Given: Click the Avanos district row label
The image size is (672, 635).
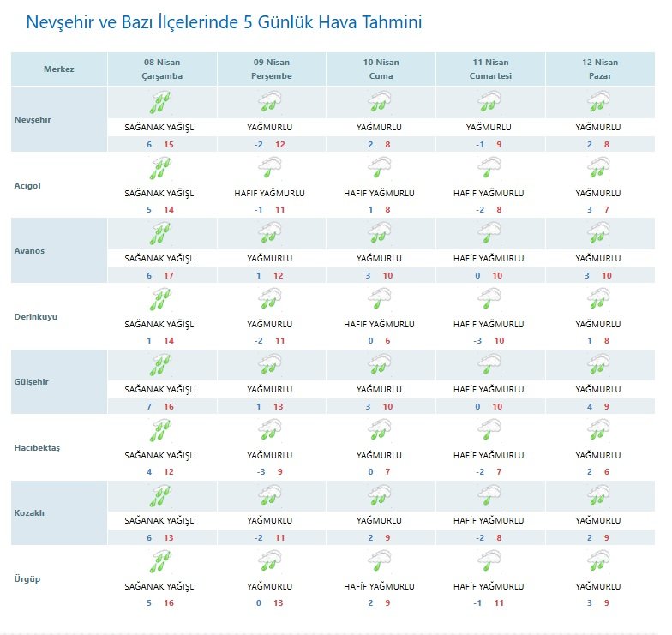Looking at the screenshot, I should coord(30,250).
